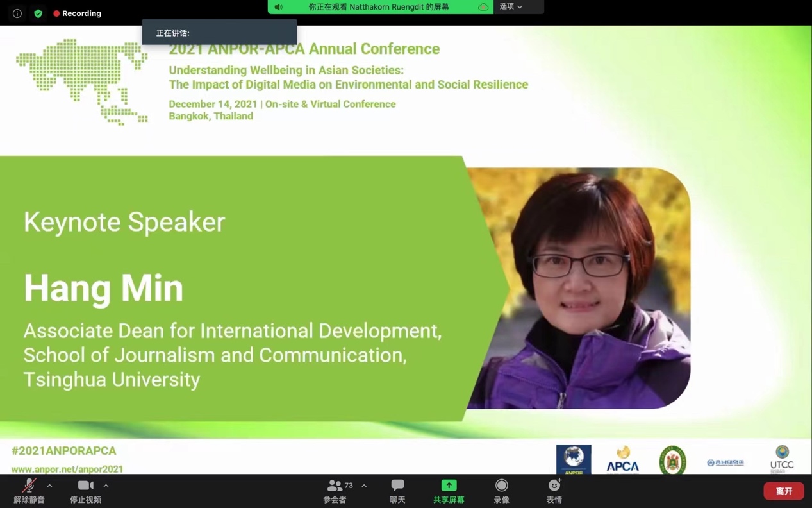Open the 聊天 chat panel
The width and height of the screenshot is (812, 508).
click(x=397, y=491)
